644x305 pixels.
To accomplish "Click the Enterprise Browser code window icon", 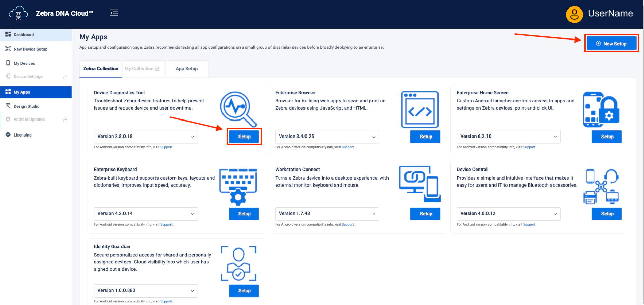I will click(419, 109).
